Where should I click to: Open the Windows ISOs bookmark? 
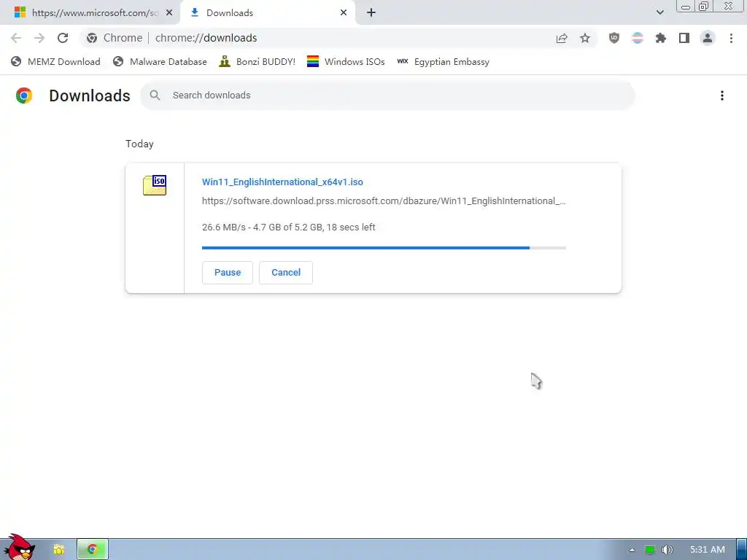[x=346, y=61]
